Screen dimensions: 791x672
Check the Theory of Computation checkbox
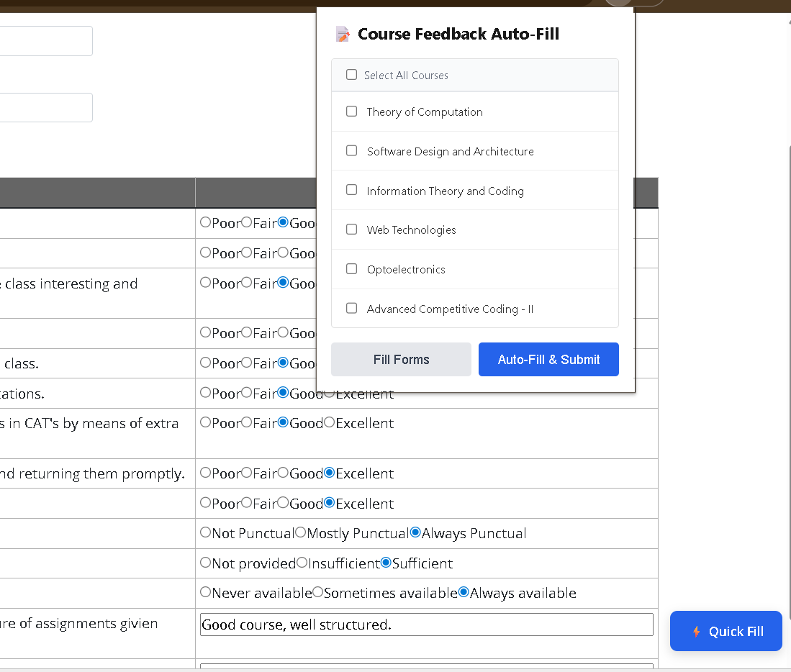click(x=351, y=111)
